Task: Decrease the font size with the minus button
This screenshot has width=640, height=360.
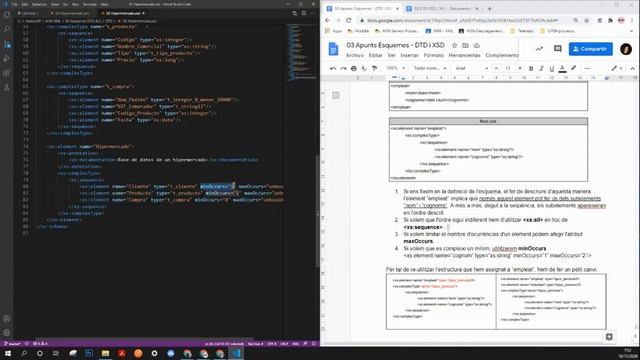Action: [496, 68]
